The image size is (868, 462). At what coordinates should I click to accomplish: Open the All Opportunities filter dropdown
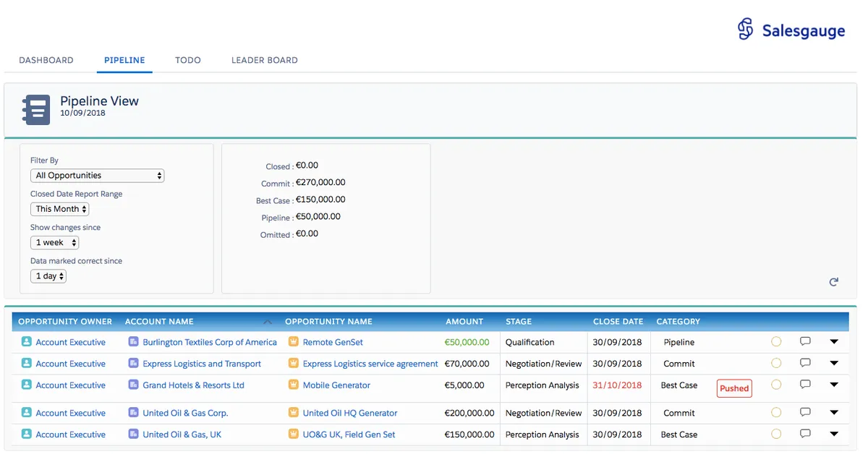pyautogui.click(x=98, y=176)
